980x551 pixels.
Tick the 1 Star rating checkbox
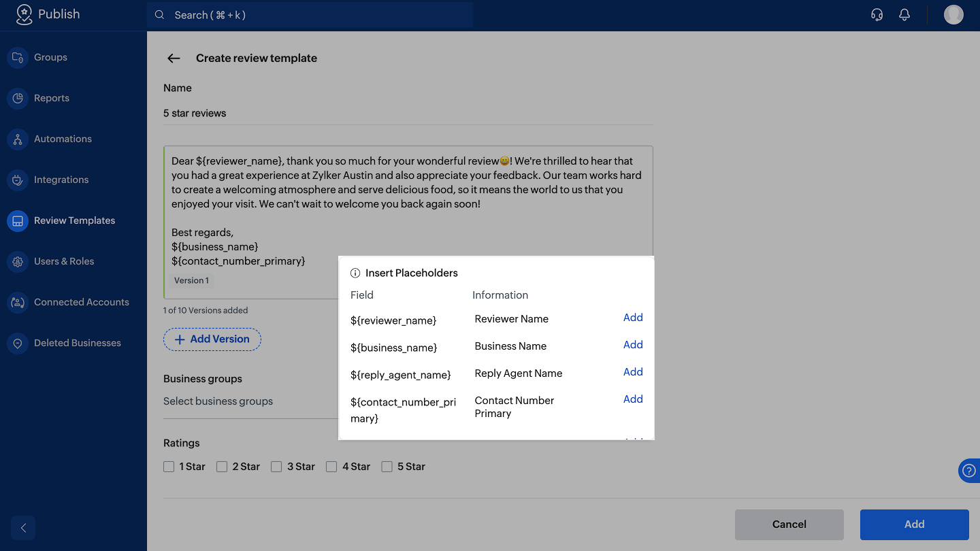click(x=169, y=467)
